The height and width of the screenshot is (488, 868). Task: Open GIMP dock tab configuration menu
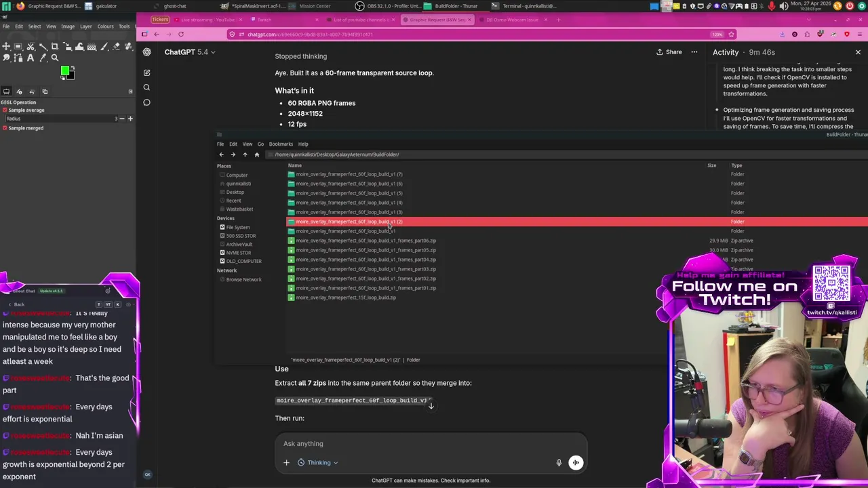tap(130, 91)
